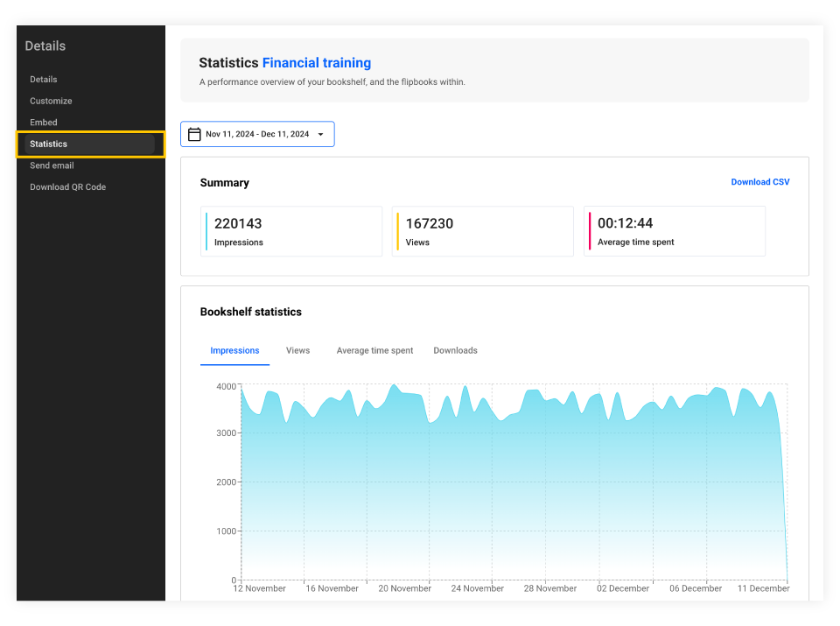The image size is (840, 626).
Task: Switch to the Downloads tab
Action: (x=455, y=350)
